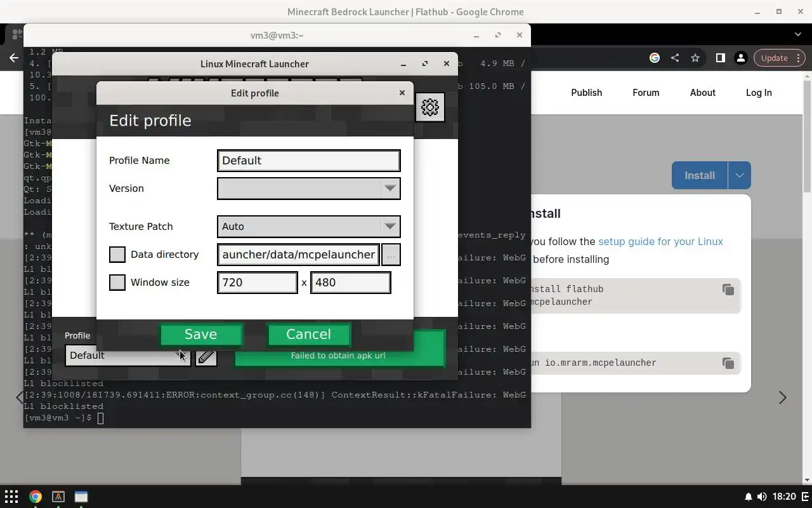The image size is (812, 508).
Task: Open terminal app in taskbar
Action: 58,497
